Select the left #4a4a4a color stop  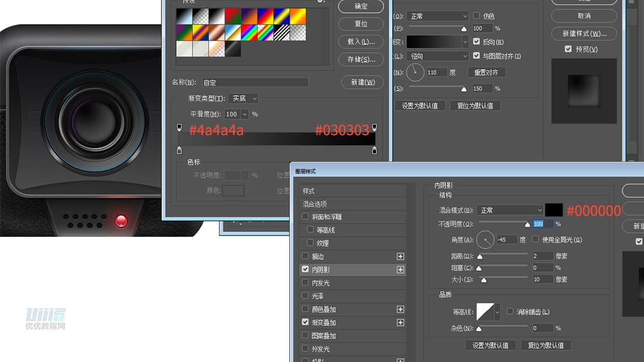tap(179, 127)
